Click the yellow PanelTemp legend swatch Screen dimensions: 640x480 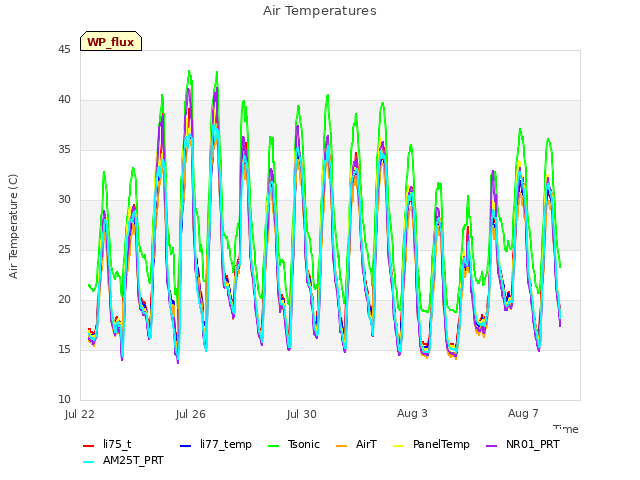point(398,446)
